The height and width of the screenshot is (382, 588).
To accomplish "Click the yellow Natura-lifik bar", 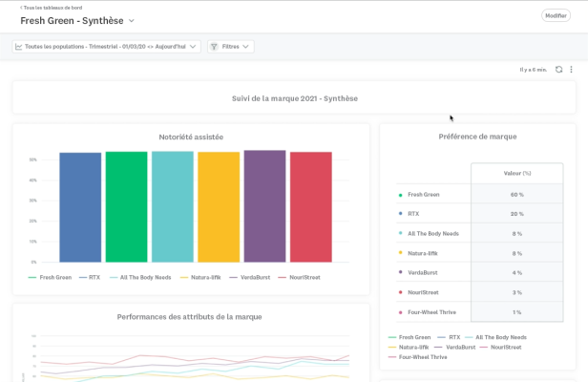I will tap(219, 206).
